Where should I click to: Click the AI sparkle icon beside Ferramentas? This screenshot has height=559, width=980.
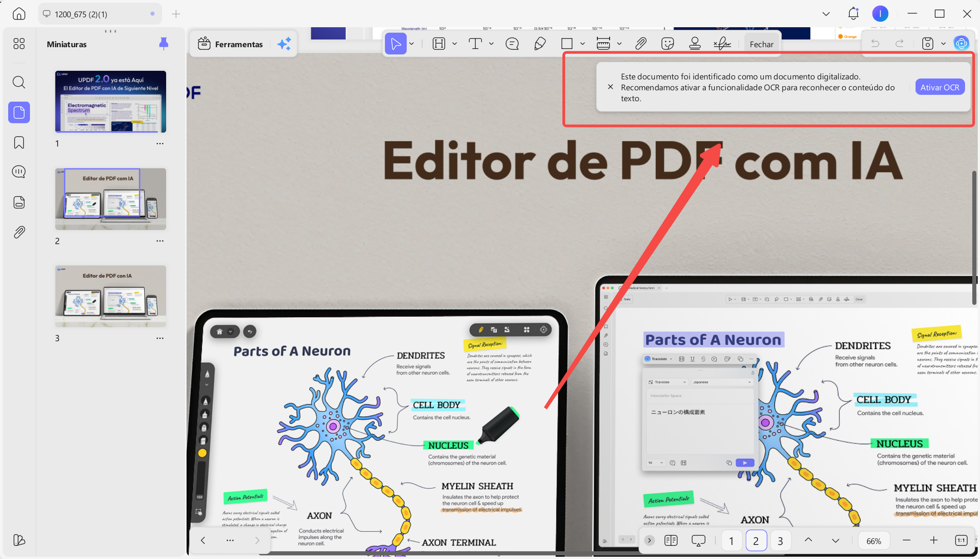point(284,44)
